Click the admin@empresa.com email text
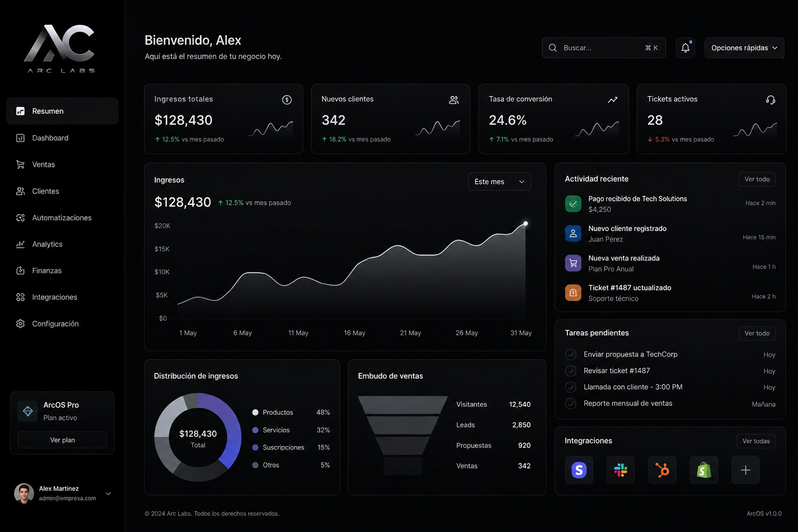 click(x=68, y=498)
